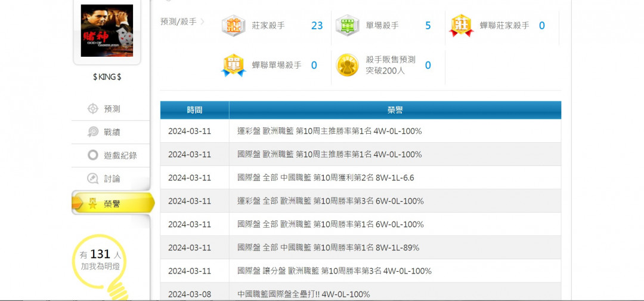This screenshot has width=644, height=301.
Task: Click the 蟬聯單場殺手 label text
Action: pyautogui.click(x=277, y=65)
